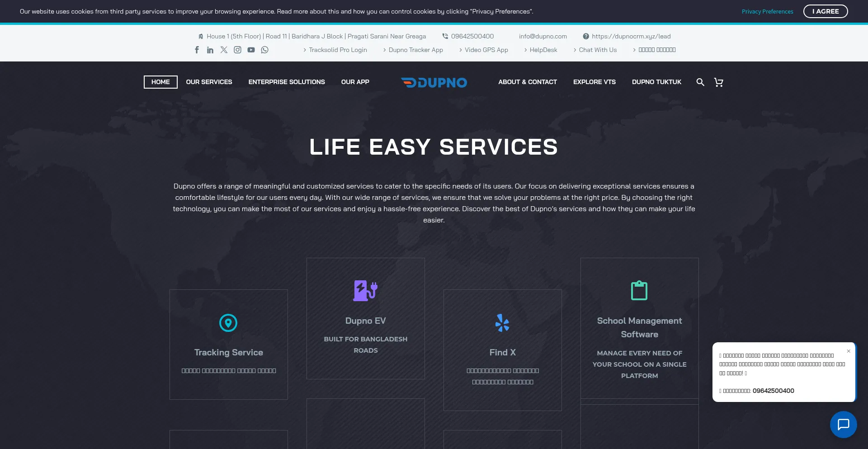The image size is (868, 449).
Task: Click the Tracking Service location pin icon
Action: [228, 323]
